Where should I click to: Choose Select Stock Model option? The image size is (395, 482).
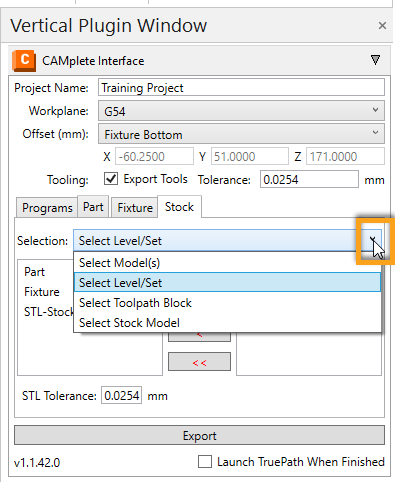[227, 323]
